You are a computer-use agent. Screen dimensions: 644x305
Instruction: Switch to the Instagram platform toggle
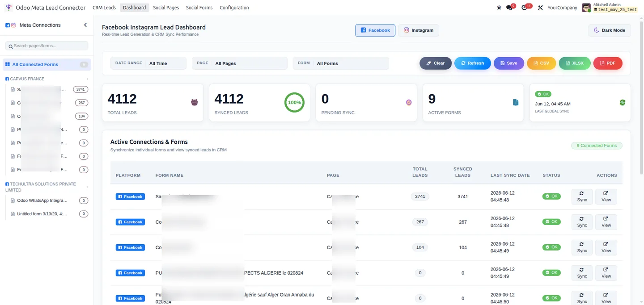click(x=419, y=30)
